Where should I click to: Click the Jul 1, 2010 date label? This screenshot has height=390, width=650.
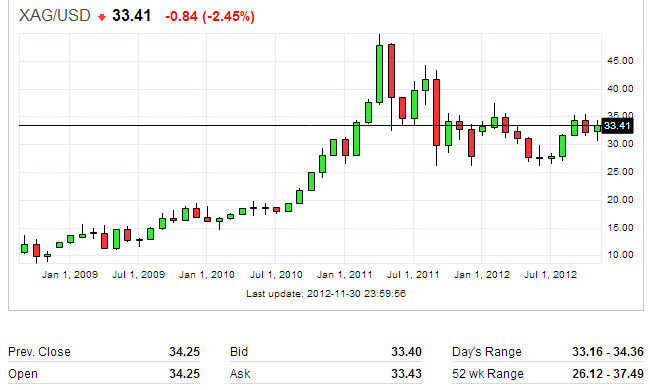click(x=276, y=274)
